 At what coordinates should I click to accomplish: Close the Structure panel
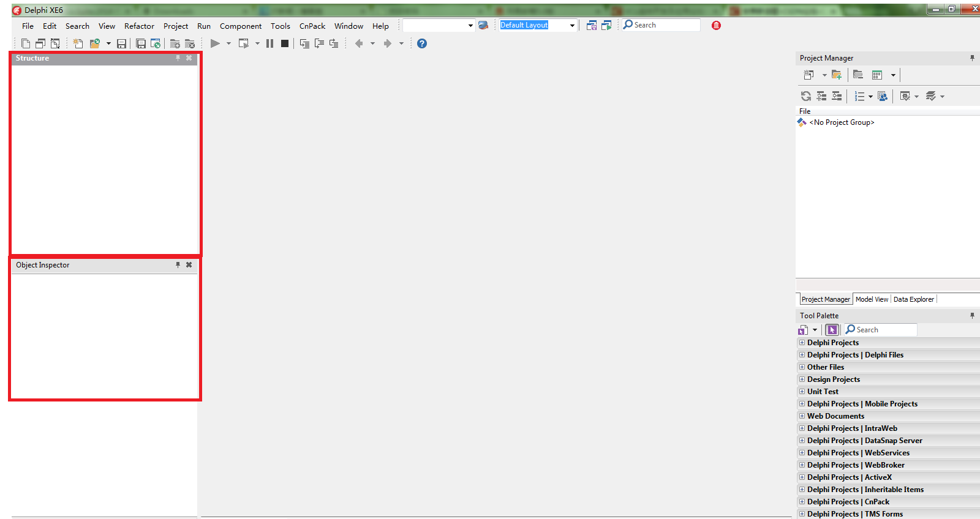(x=189, y=58)
